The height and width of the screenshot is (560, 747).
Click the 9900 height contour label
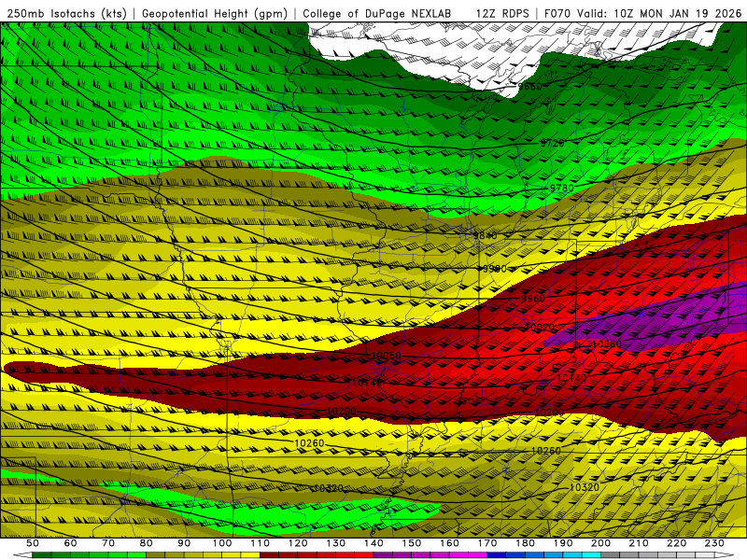click(x=495, y=269)
